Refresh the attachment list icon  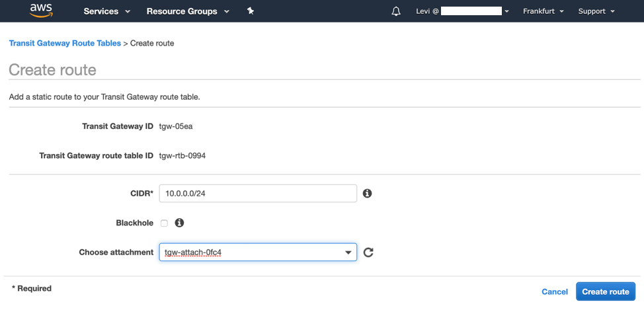pyautogui.click(x=368, y=252)
